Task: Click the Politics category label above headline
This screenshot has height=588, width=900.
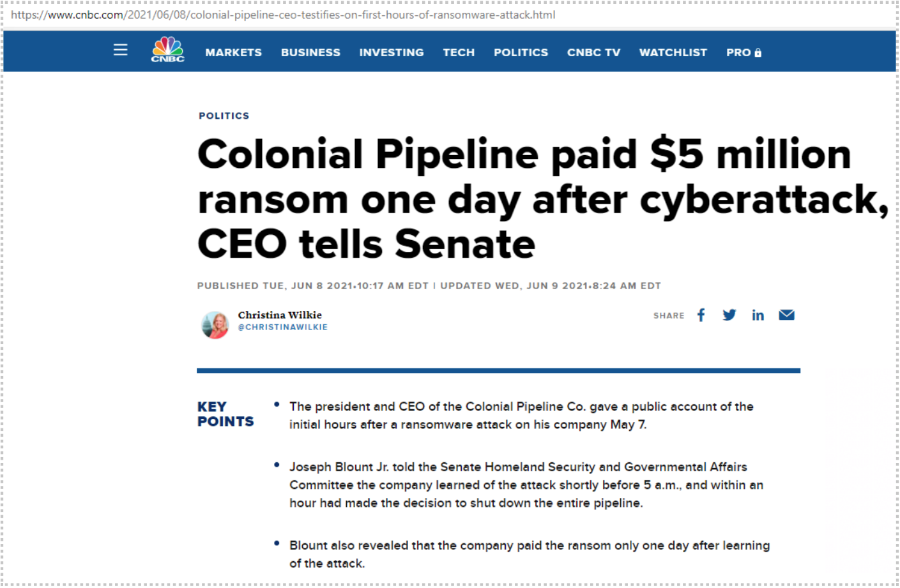Action: [x=224, y=116]
